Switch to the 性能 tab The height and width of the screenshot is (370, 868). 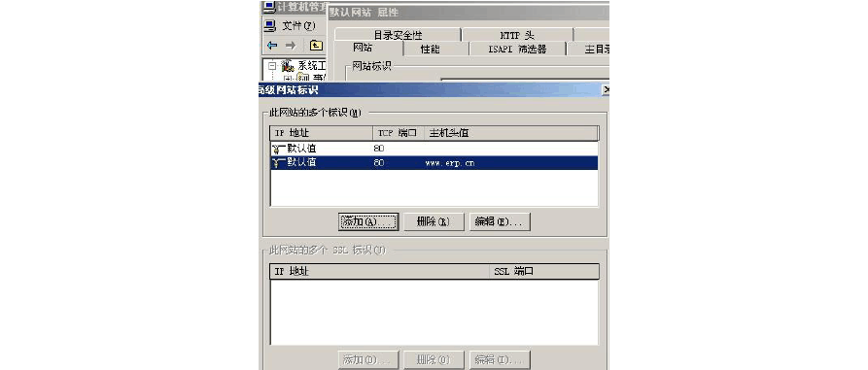point(430,50)
